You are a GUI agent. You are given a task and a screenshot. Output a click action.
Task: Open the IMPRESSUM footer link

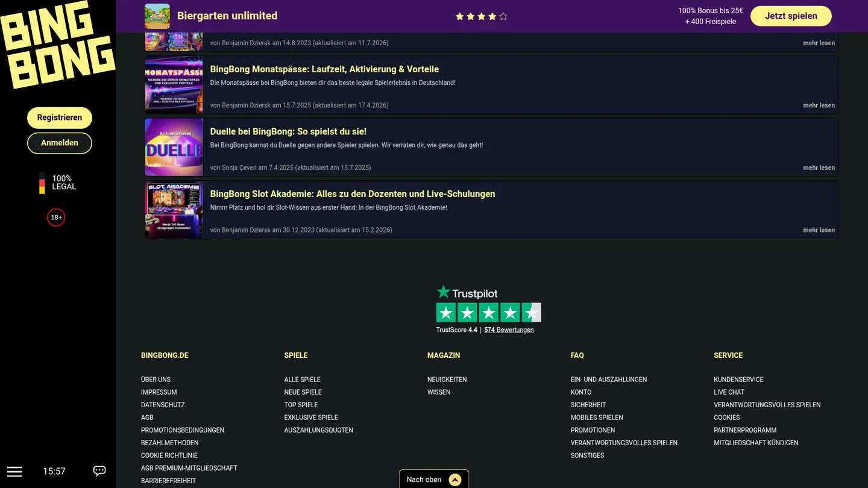(x=159, y=392)
